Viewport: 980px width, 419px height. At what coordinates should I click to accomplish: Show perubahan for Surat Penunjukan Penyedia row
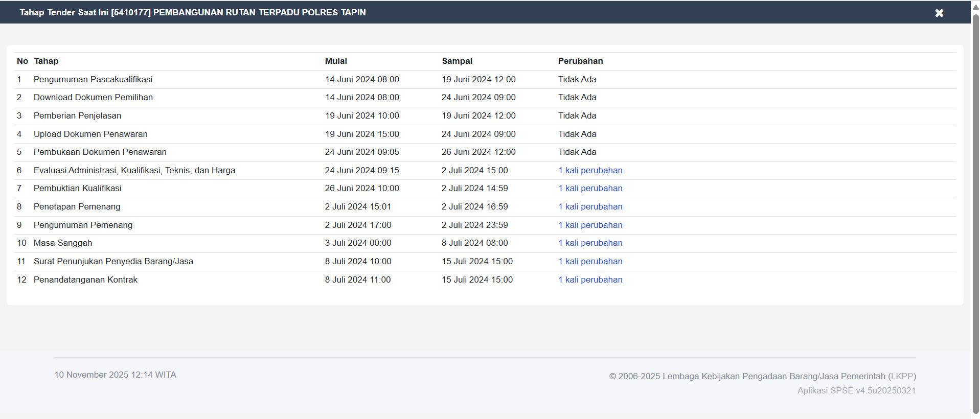coord(590,262)
